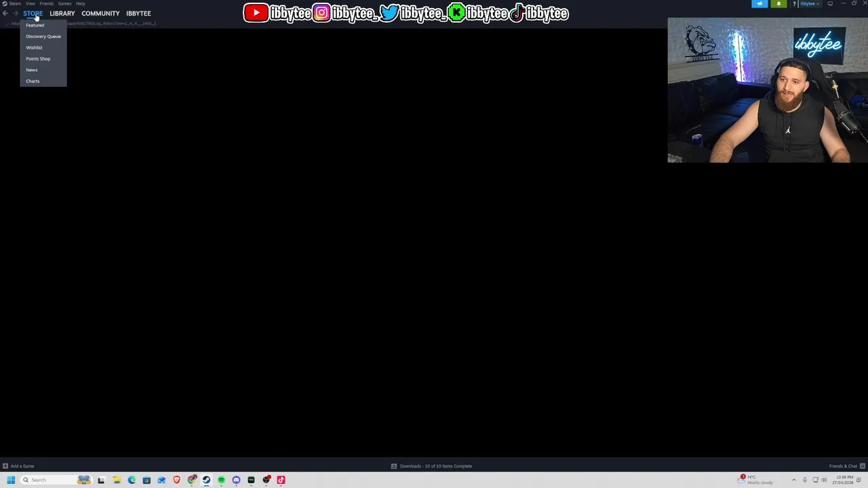
Task: Choose Featured from Store dropdown
Action: (35, 25)
